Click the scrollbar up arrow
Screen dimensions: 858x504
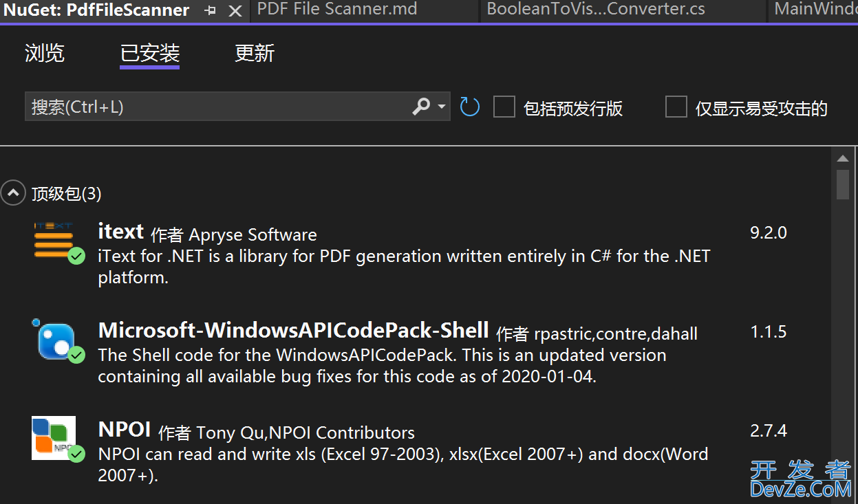843,159
